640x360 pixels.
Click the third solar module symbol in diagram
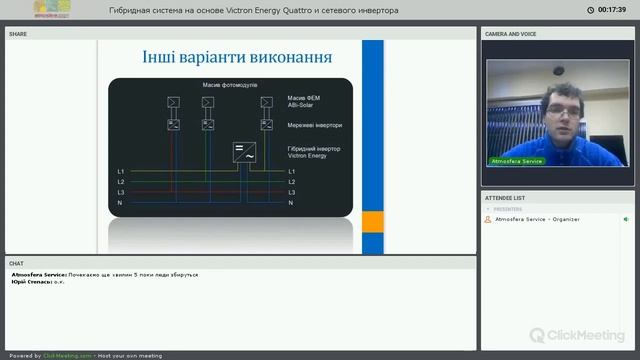pyautogui.click(x=267, y=102)
